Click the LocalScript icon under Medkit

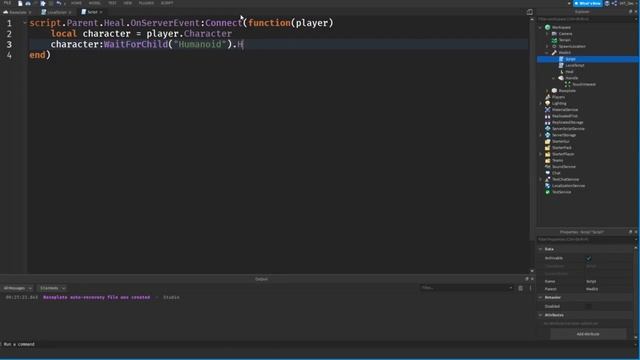[x=561, y=65]
